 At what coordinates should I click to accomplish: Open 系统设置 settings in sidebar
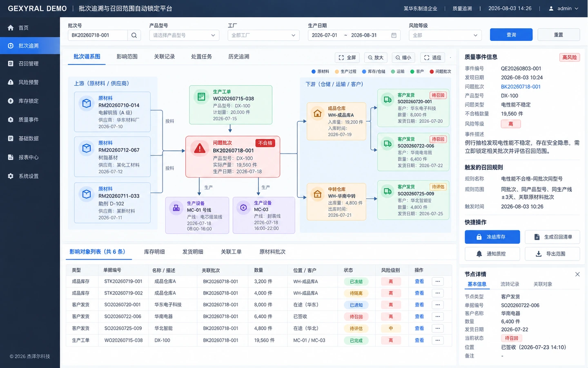[30, 176]
